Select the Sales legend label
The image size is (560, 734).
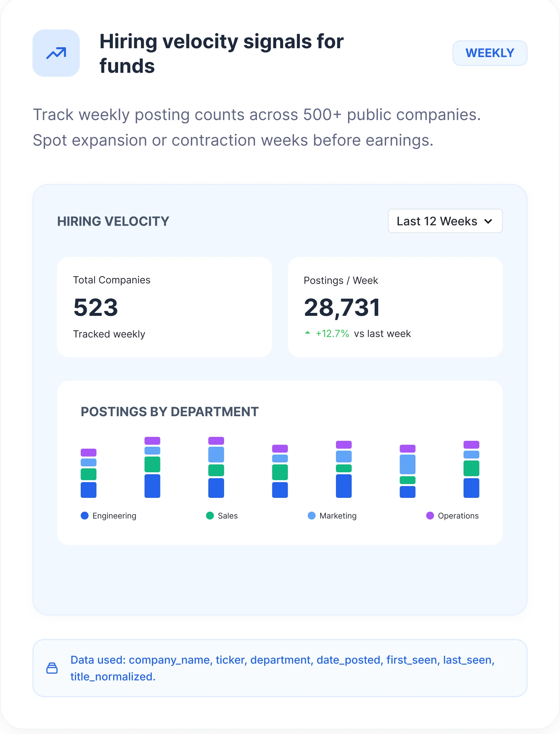coord(228,516)
